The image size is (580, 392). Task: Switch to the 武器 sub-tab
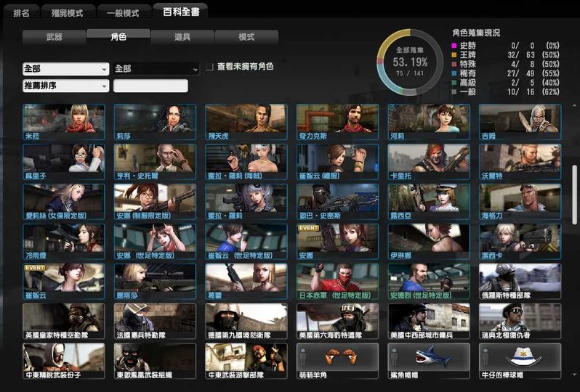pyautogui.click(x=54, y=37)
